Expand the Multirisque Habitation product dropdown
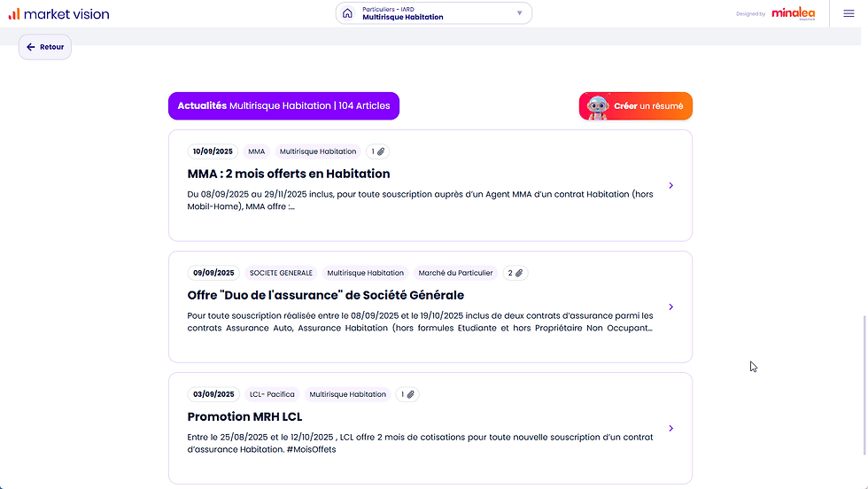868x489 pixels. coord(520,13)
